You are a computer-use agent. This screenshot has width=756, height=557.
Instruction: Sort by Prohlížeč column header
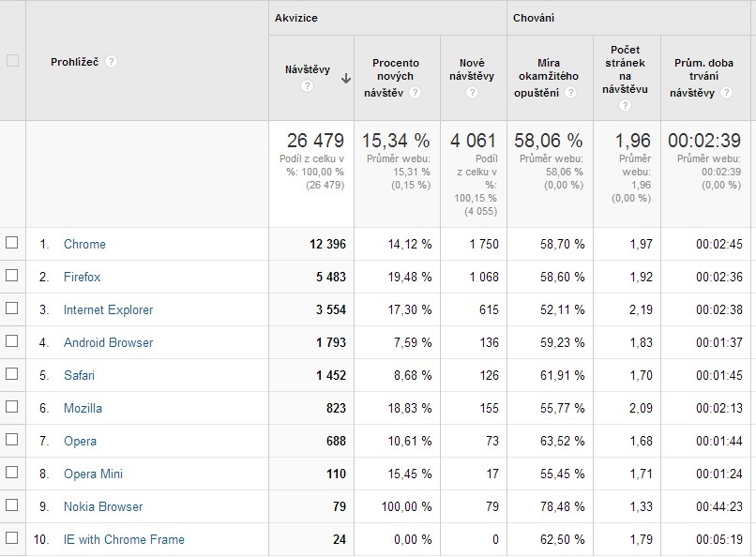coord(74,62)
